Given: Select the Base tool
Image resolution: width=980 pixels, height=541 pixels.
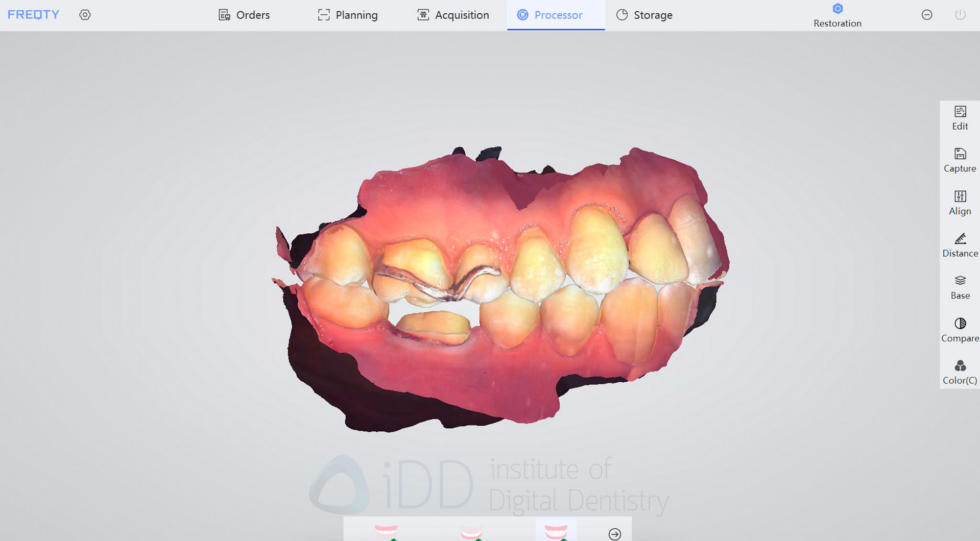Looking at the screenshot, I should click(x=960, y=287).
